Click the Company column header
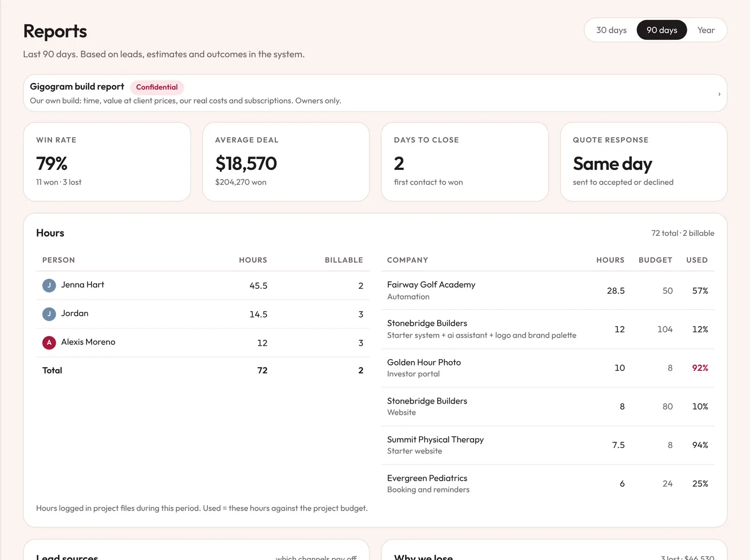This screenshot has height=560, width=750. (407, 260)
